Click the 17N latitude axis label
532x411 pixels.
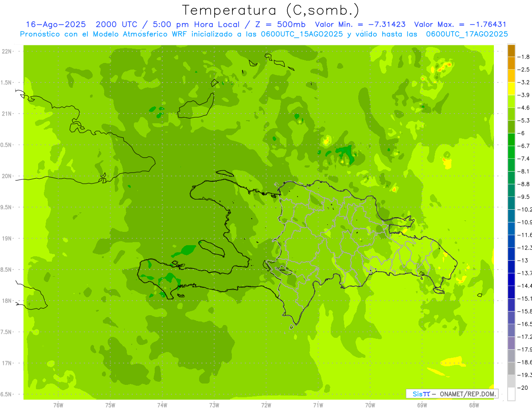7,363
